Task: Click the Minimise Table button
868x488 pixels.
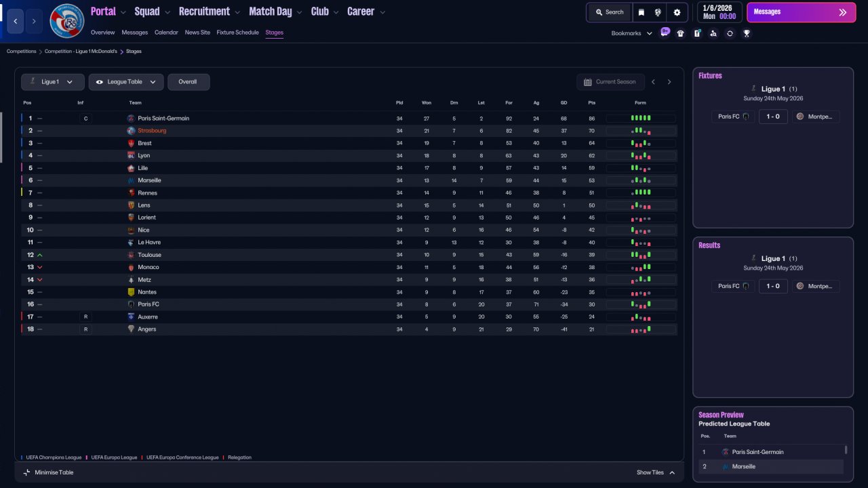Action: pyautogui.click(x=48, y=472)
